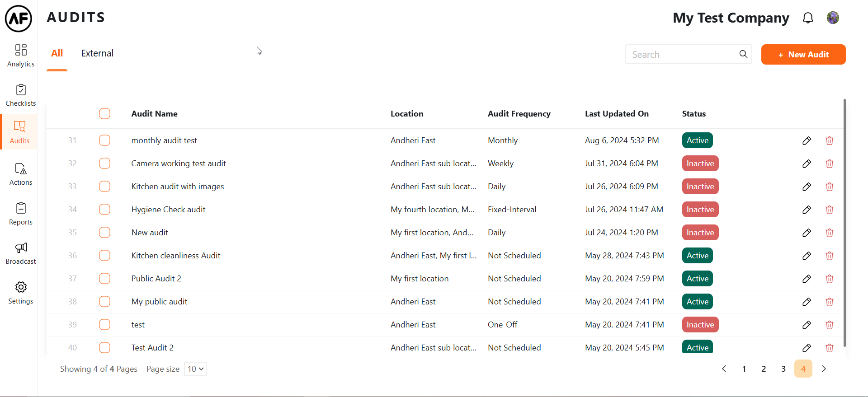Tick the select-all header checkbox
This screenshot has height=397, width=868.
(104, 114)
